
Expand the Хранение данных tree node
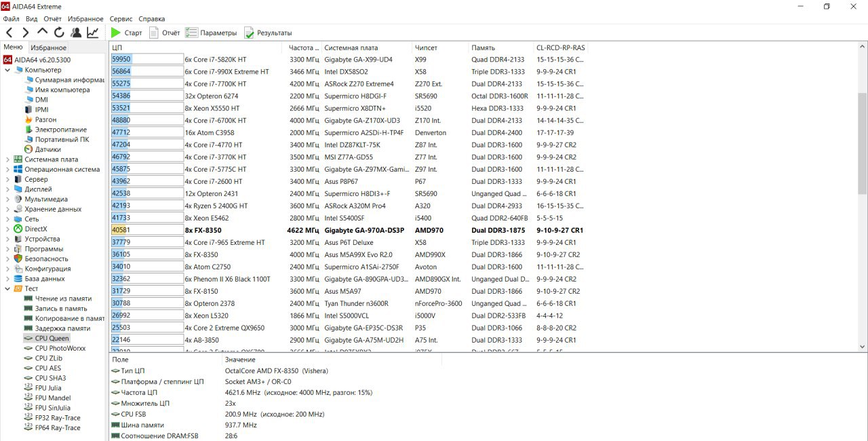tap(7, 209)
